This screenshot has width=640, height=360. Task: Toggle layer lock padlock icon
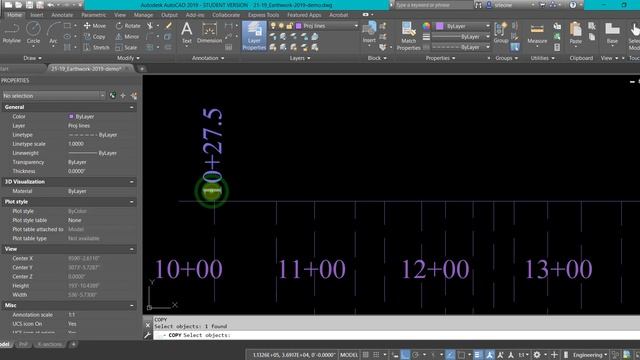coord(289,26)
